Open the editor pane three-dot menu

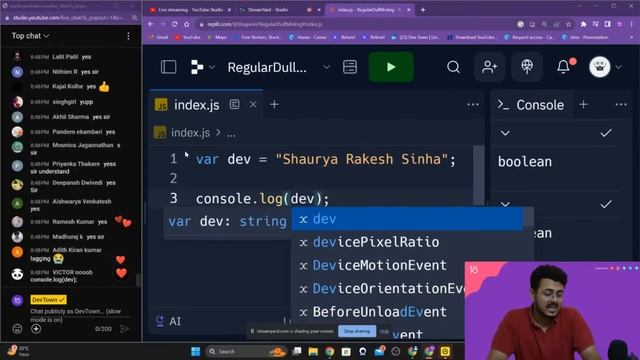473,105
